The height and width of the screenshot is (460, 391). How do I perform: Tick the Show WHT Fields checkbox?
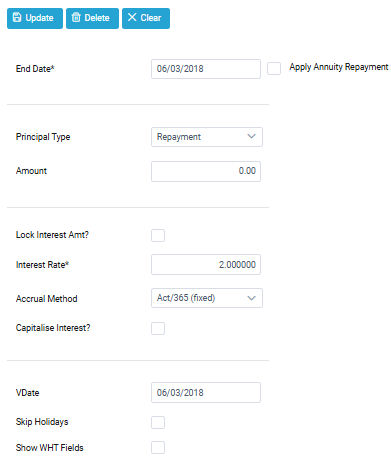(158, 448)
